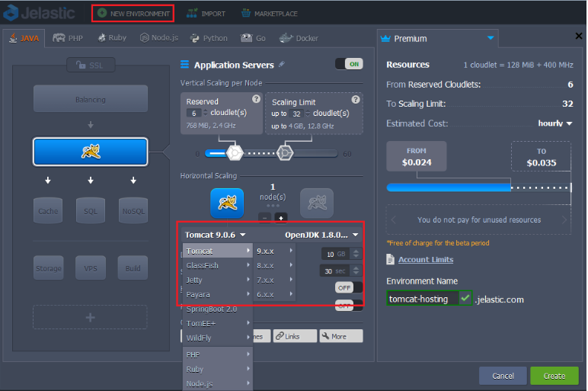Image resolution: width=588 pixels, height=391 pixels.
Task: Expand the OpenJDK 1.8.0 dropdown
Action: (321, 235)
